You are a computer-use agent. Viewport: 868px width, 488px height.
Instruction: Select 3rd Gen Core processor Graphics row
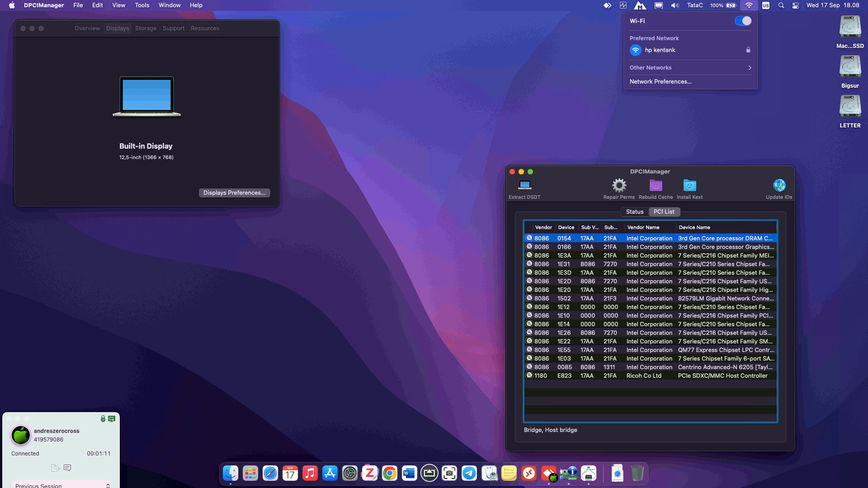(651, 247)
